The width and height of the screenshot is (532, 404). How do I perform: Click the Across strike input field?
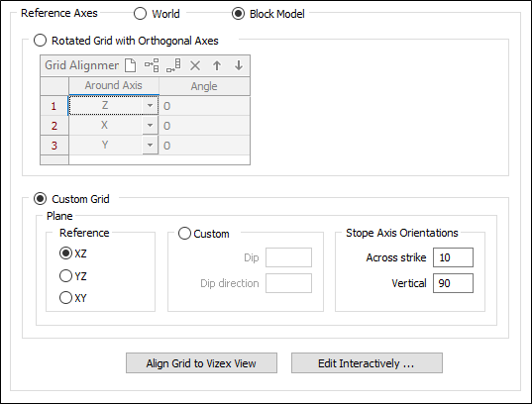453,257
